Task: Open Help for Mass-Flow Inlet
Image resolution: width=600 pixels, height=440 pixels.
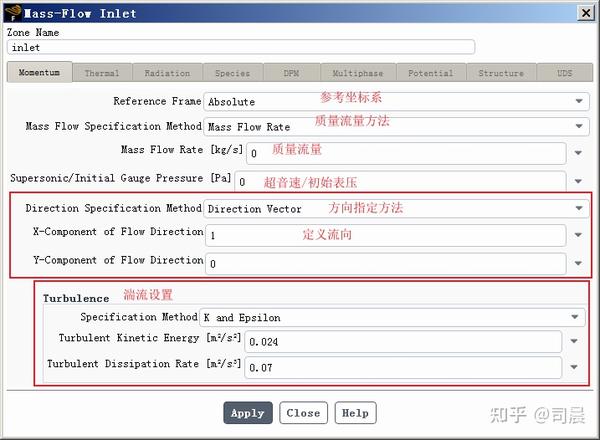Action: pos(355,413)
